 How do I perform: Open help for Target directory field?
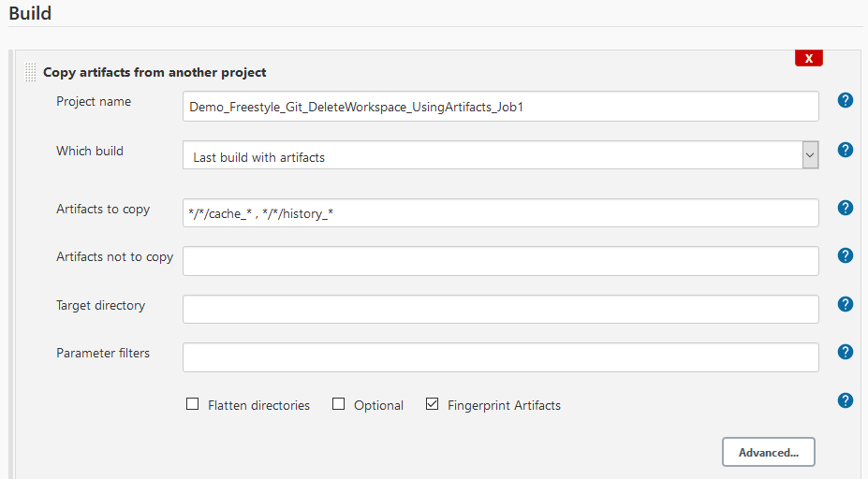point(846,304)
